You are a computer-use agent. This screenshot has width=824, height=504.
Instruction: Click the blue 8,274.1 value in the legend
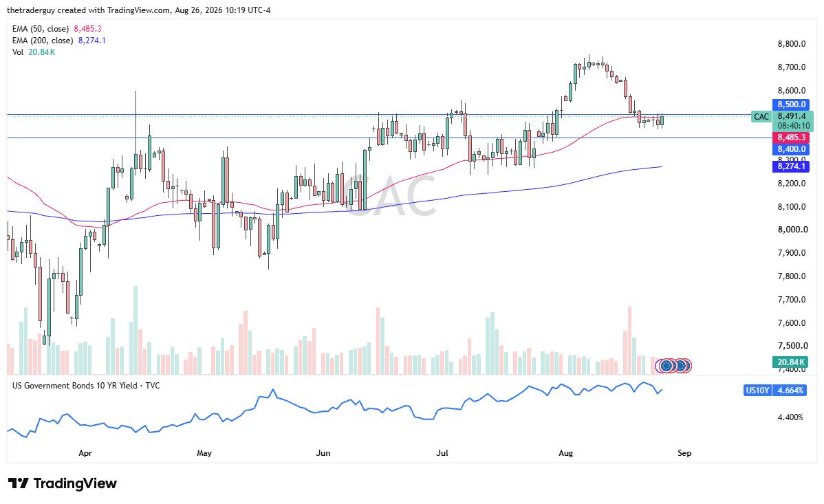tap(92, 41)
